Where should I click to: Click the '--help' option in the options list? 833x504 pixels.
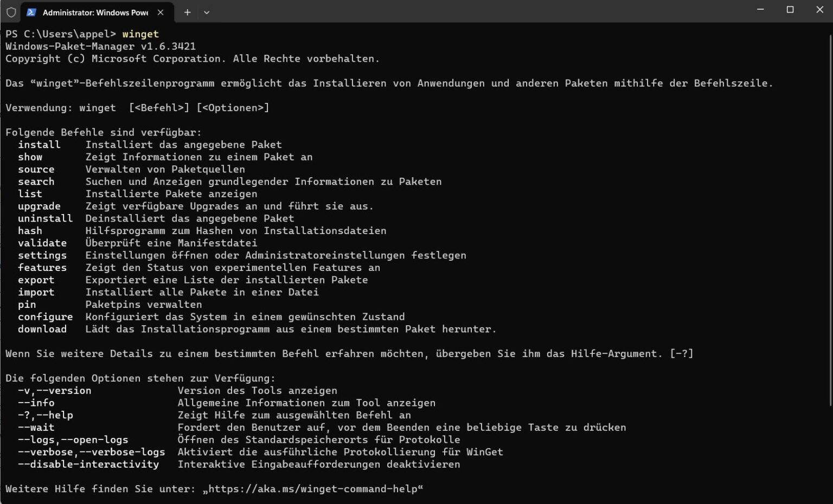point(57,415)
